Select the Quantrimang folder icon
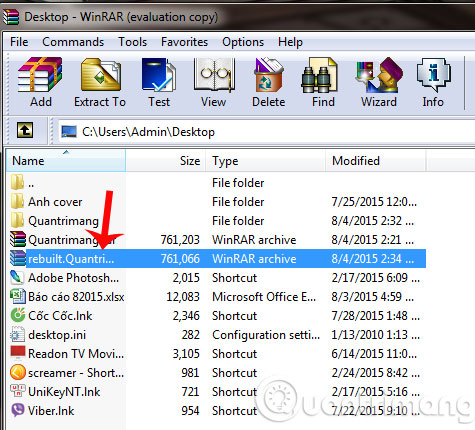 tap(17, 220)
